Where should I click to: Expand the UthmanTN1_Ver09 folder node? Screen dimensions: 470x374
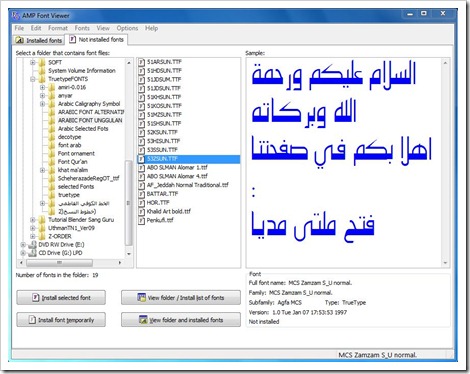pos(33,228)
